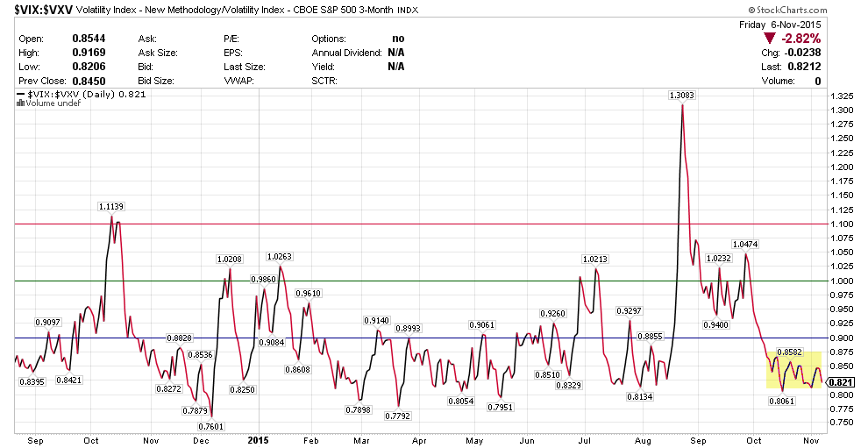Click the 0.7792 low label
Screen dimensions: 868x448
coord(397,416)
